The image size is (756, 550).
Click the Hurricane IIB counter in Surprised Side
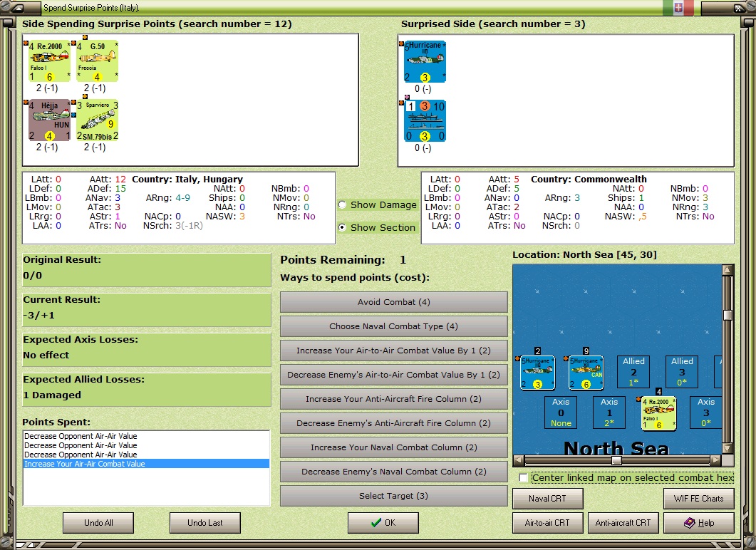[425, 62]
